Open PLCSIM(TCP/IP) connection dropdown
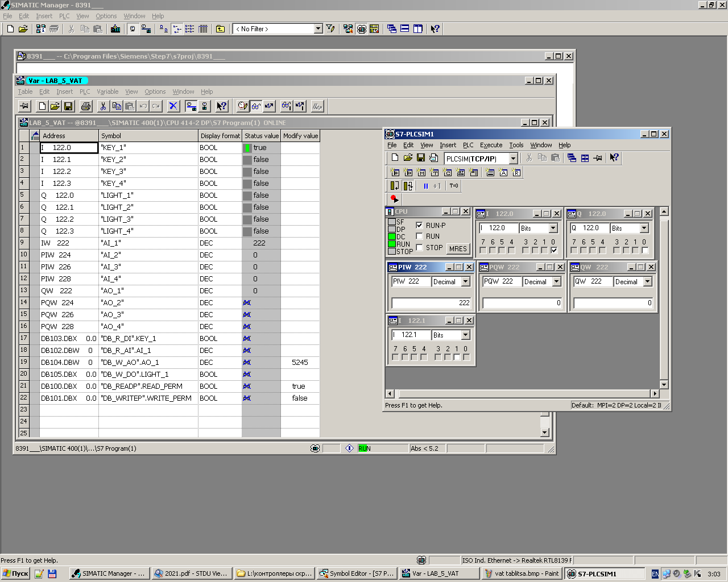Screen dimensions: 728x582 tap(513, 159)
